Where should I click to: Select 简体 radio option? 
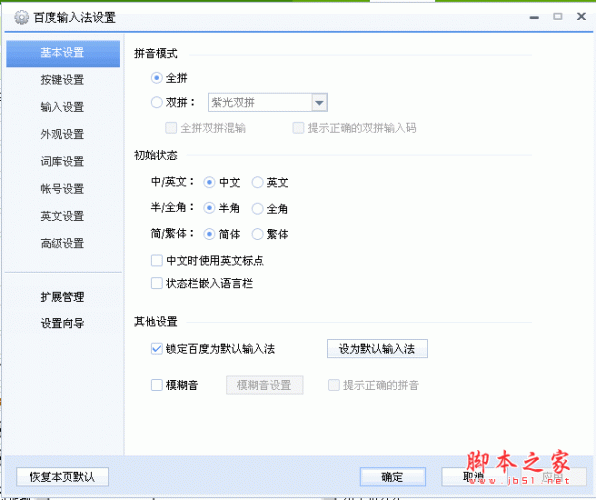209,234
